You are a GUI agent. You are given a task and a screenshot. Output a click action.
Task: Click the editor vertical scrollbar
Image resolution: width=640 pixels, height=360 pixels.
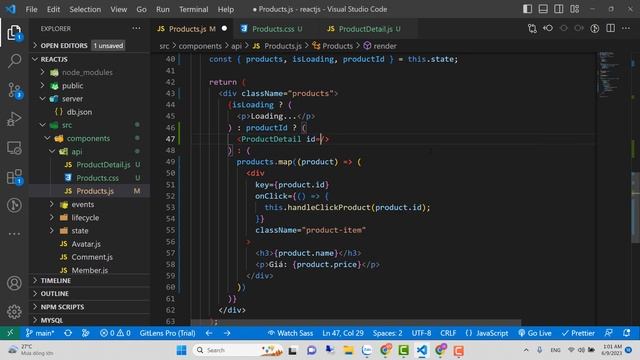[x=635, y=208]
